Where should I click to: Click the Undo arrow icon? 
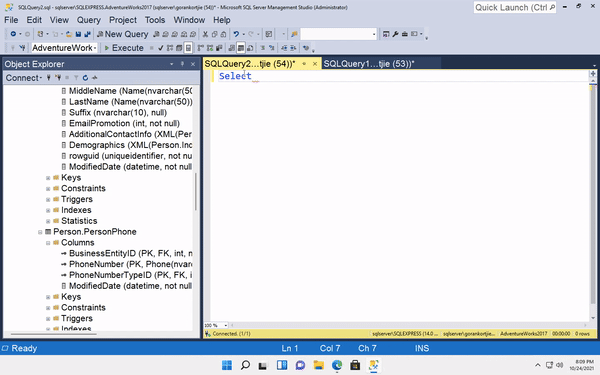click(236, 34)
